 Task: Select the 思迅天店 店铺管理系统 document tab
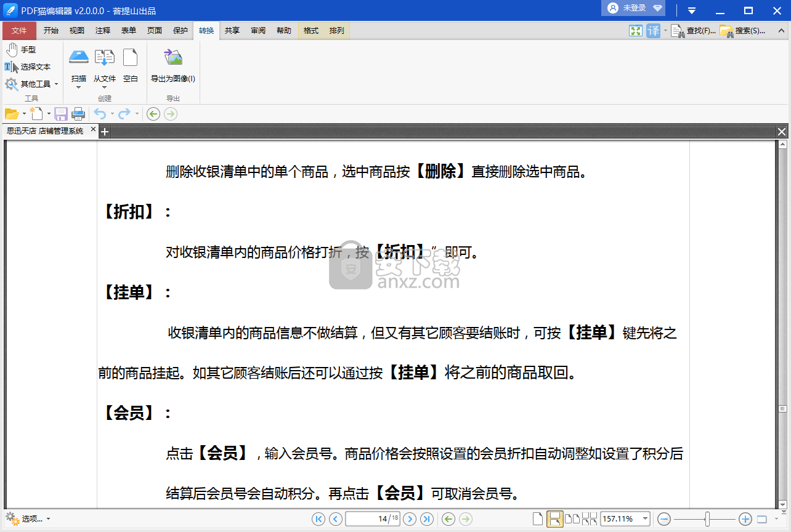tap(45, 131)
